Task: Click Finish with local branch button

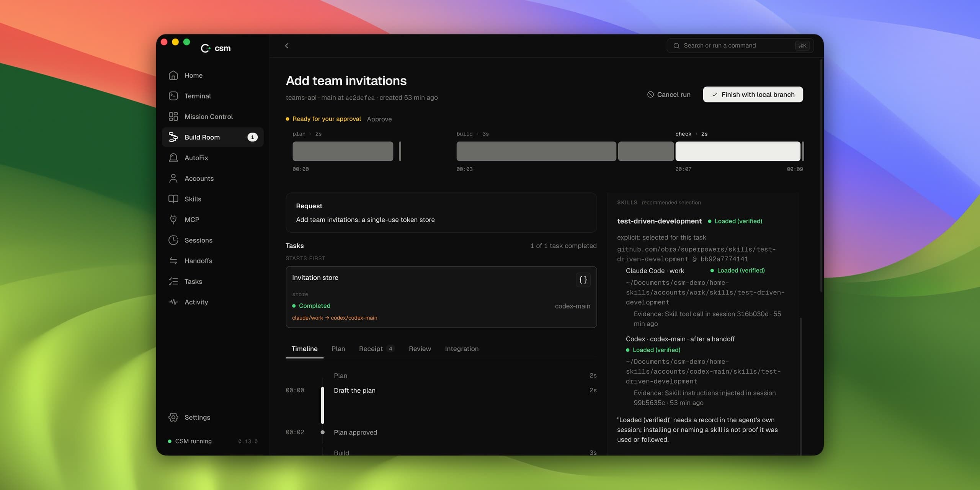Action: point(753,95)
